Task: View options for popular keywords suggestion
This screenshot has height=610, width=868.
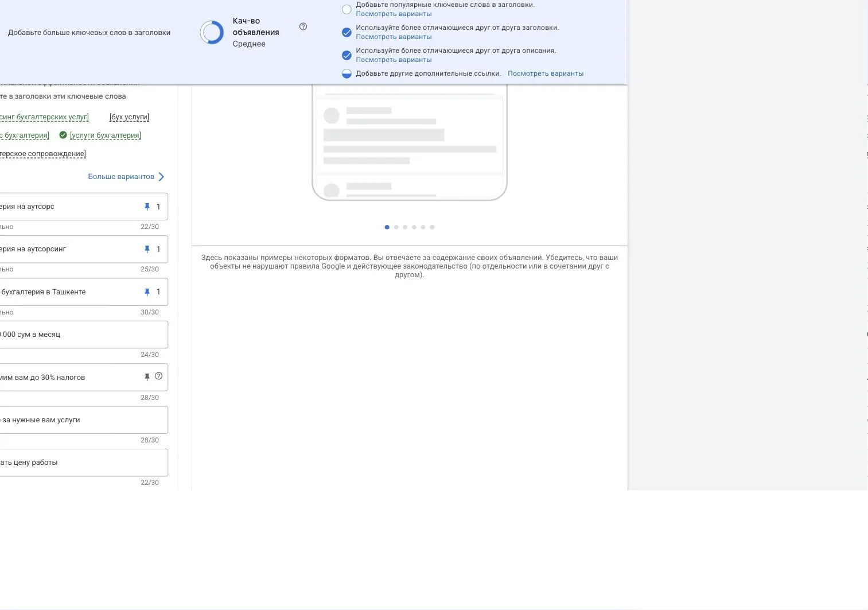Action: (394, 14)
